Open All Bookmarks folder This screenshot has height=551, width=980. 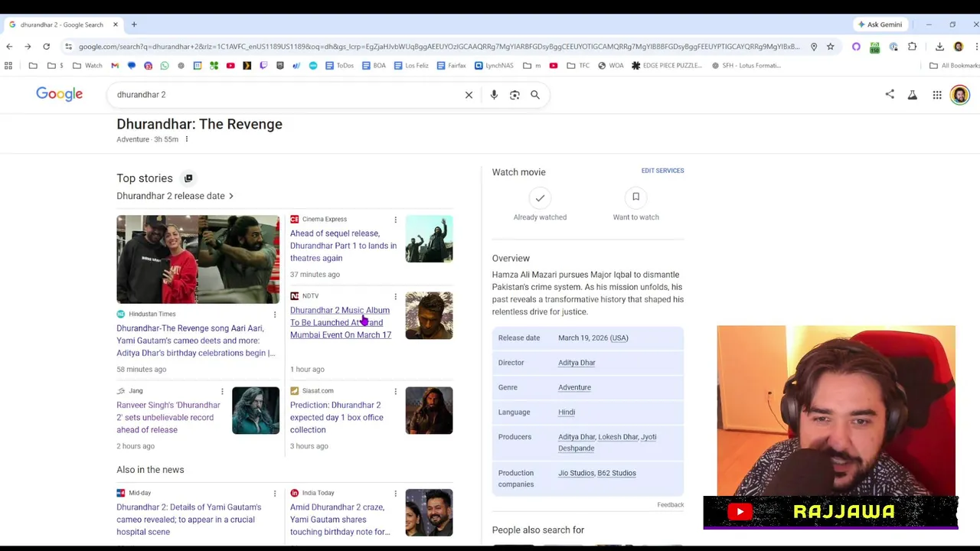pos(954,66)
